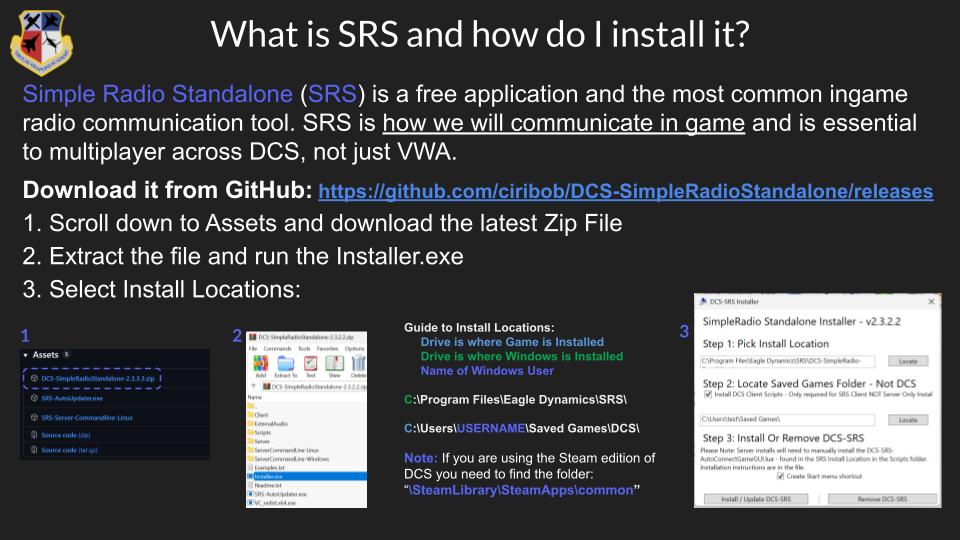Click the DCS-SRS Installer title bar icon
The width and height of the screenshot is (960, 540).
703,301
